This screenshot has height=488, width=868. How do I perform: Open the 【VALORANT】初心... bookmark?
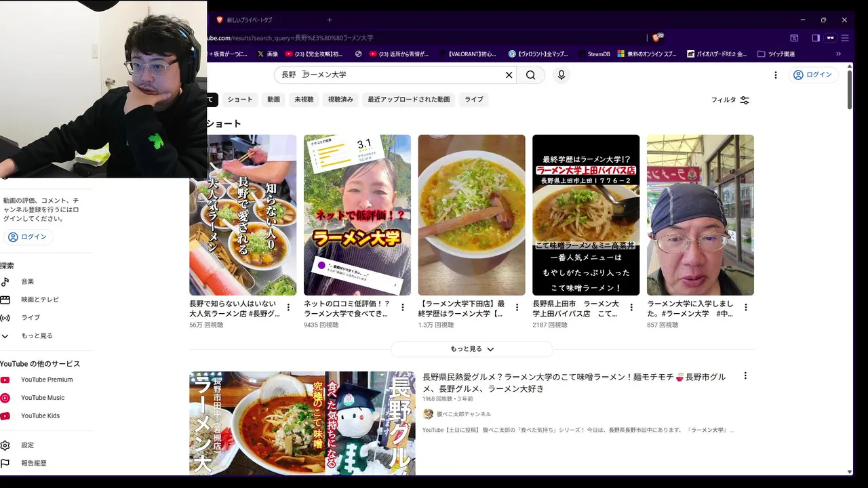[468, 54]
